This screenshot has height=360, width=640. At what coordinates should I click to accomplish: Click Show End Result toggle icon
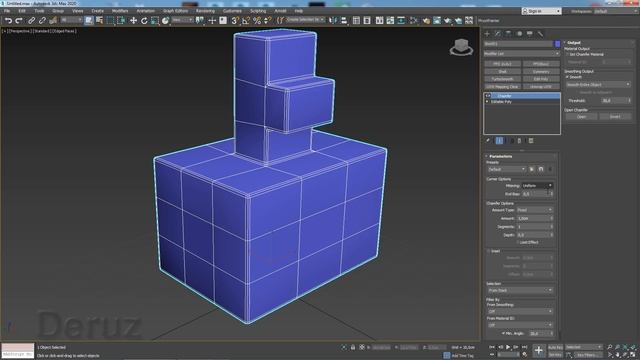(x=499, y=140)
